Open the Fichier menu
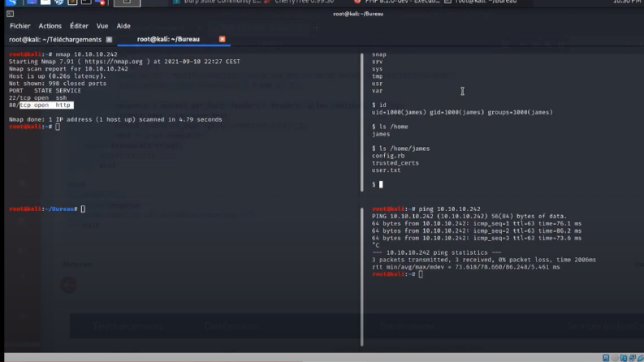 (x=20, y=26)
